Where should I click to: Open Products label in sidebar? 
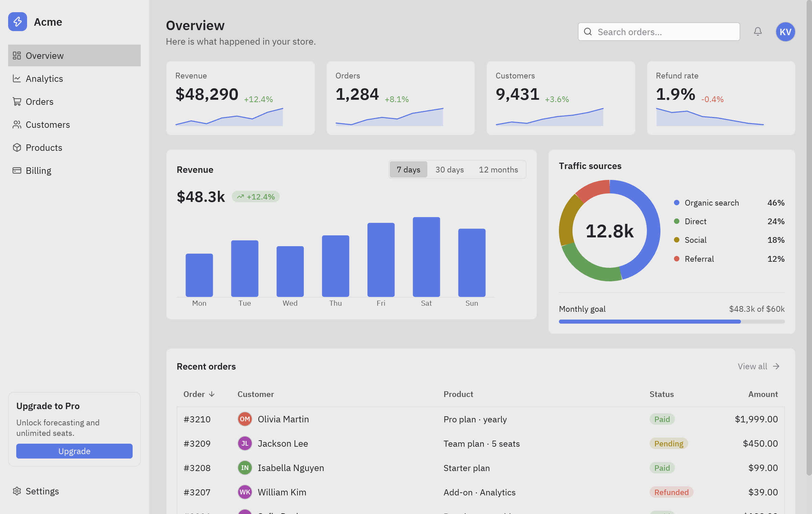tap(44, 147)
